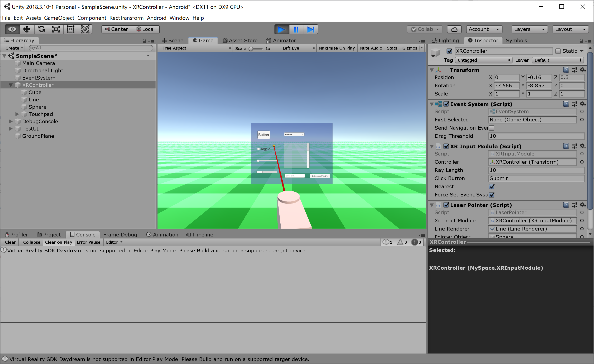This screenshot has height=364, width=594.
Task: Disable the Laser Pointer component checkbox
Action: [447, 205]
